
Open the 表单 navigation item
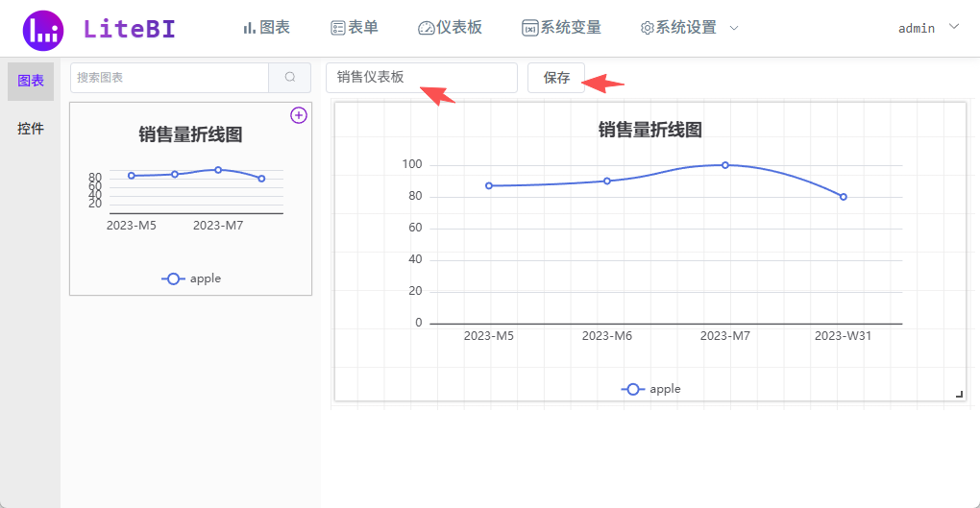click(354, 28)
